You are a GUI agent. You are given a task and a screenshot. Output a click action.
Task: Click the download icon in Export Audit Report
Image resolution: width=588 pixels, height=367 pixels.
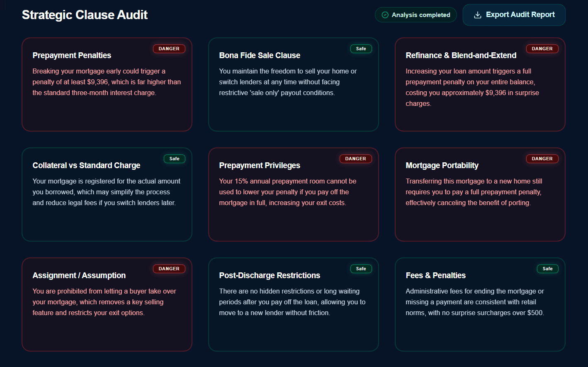click(478, 15)
